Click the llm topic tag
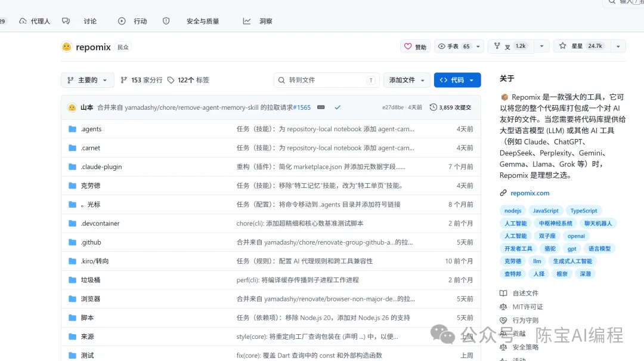Screen dimensions: 644x361 (x=537, y=261)
